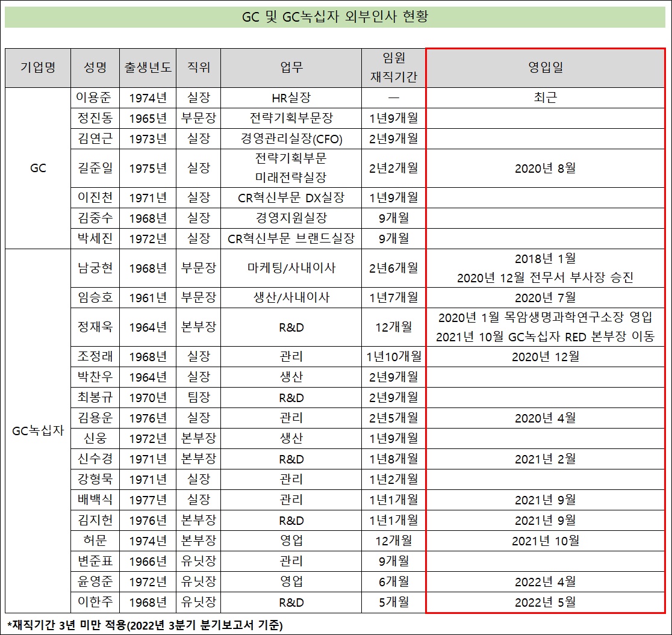Click the 2020년 8월 recruitment date cell
The image size is (672, 635).
click(x=545, y=168)
